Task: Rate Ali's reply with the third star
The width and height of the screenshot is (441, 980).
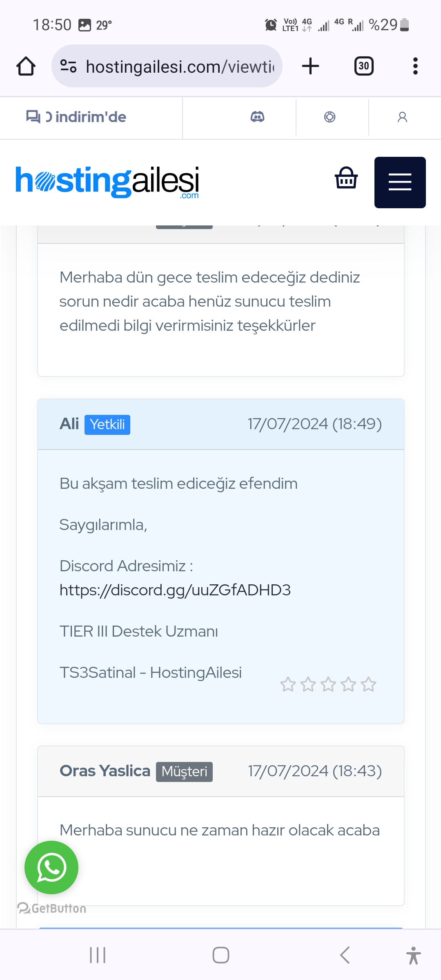Action: pyautogui.click(x=328, y=684)
